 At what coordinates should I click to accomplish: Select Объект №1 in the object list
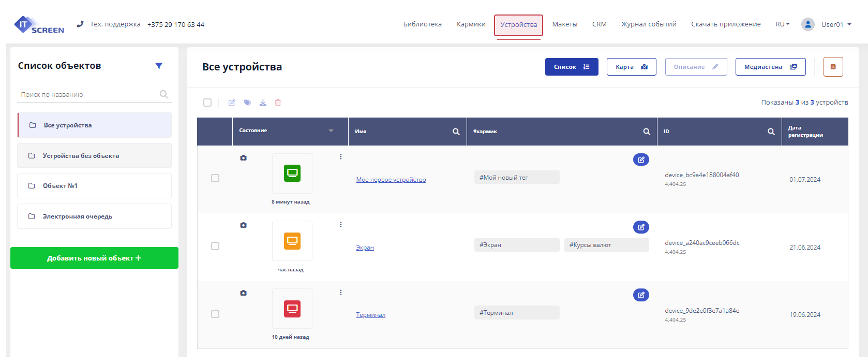coord(94,186)
